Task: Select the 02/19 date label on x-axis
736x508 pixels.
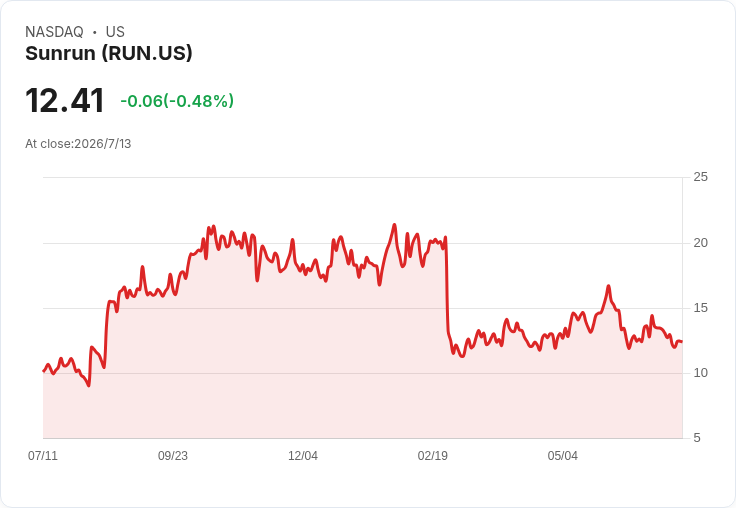Action: coord(433,455)
